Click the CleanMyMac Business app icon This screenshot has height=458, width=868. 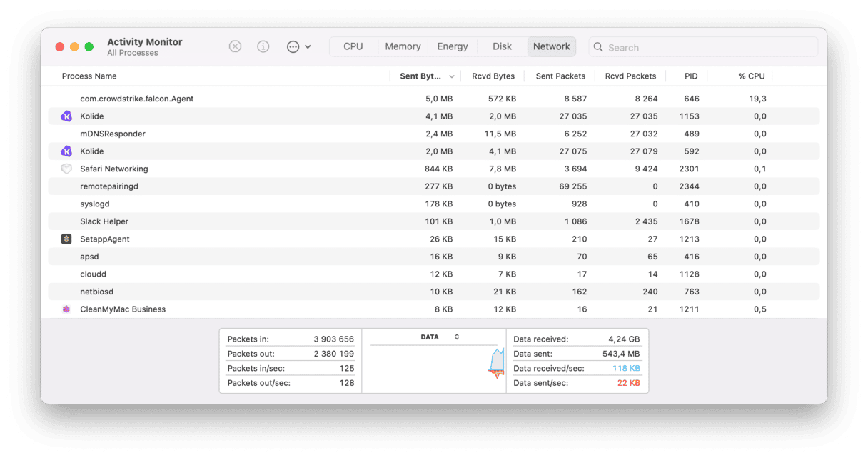pos(66,309)
